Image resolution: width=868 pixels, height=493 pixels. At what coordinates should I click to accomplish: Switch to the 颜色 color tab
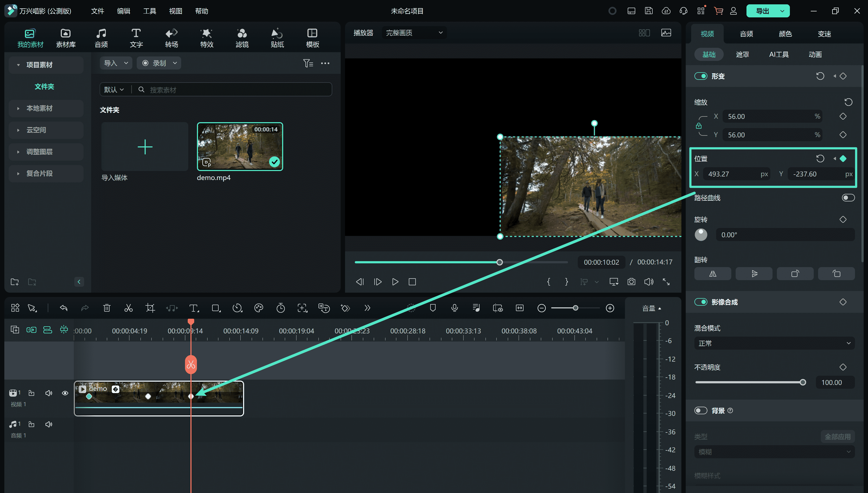click(785, 34)
